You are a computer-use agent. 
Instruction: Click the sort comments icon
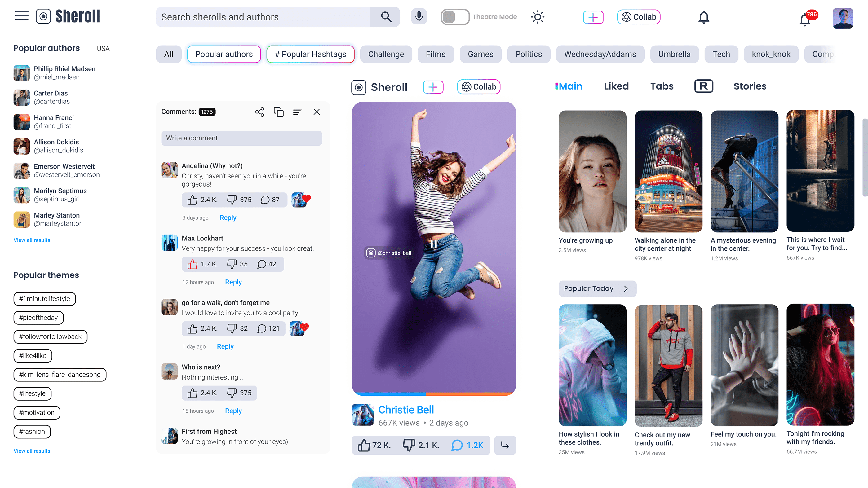click(297, 112)
